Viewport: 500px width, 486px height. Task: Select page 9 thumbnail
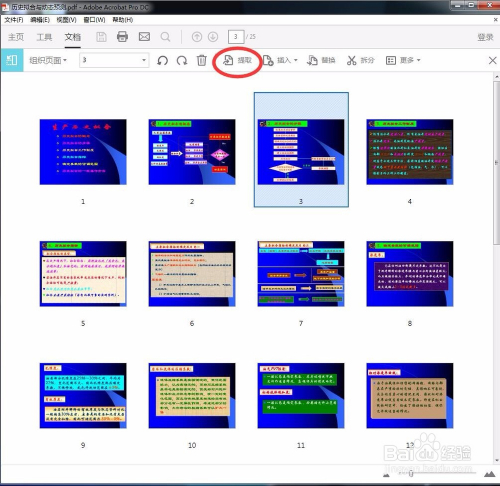click(83, 396)
